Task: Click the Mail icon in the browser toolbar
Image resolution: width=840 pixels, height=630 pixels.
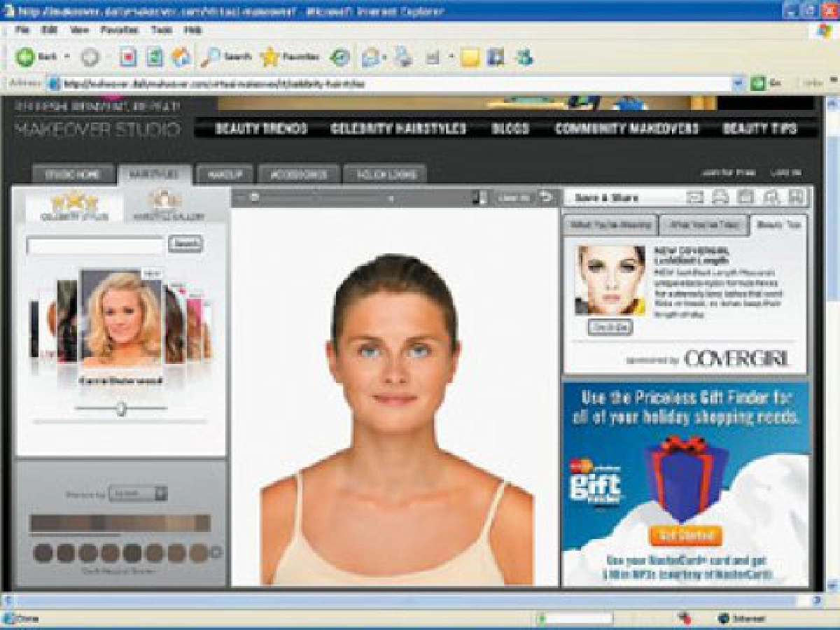Action: point(370,57)
